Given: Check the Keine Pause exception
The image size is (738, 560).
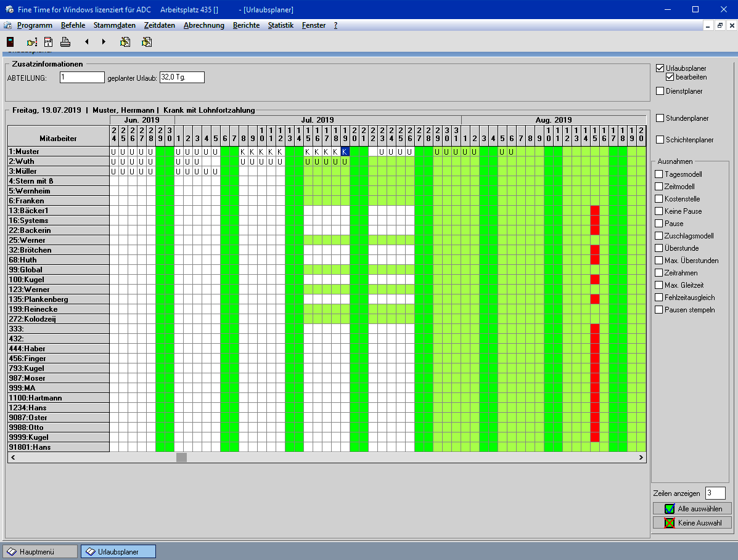Looking at the screenshot, I should click(659, 211).
